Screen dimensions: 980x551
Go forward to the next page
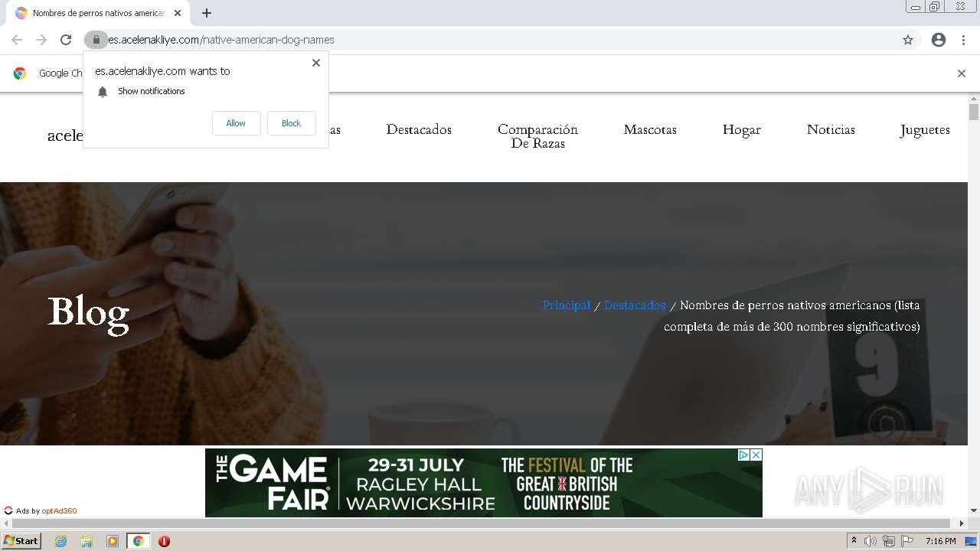pos(41,40)
